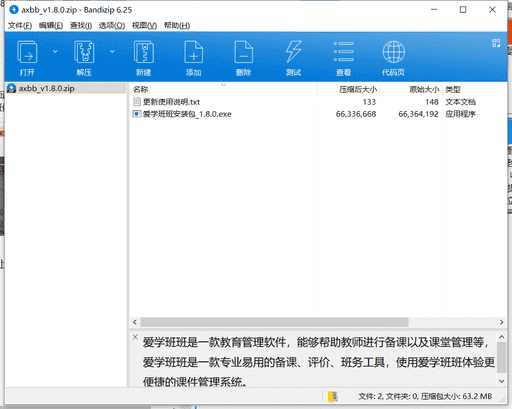Click the comment panel scroll up arrow

pyautogui.click(x=502, y=337)
